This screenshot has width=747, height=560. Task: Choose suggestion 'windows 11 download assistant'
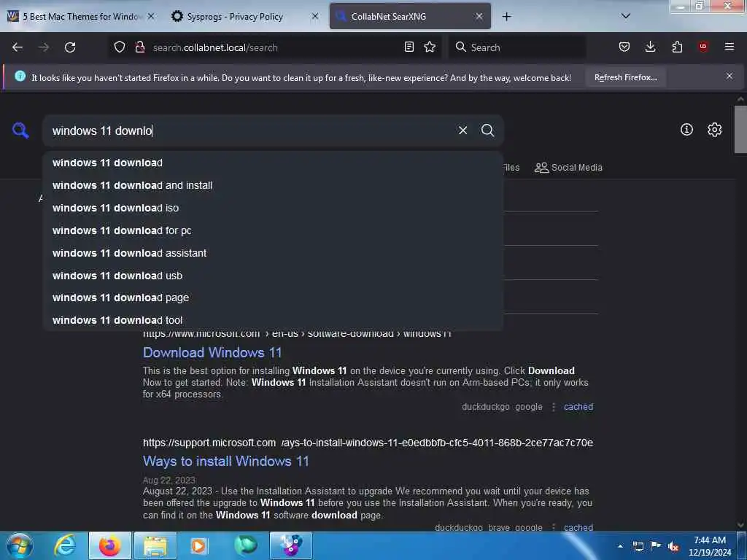pos(273,253)
